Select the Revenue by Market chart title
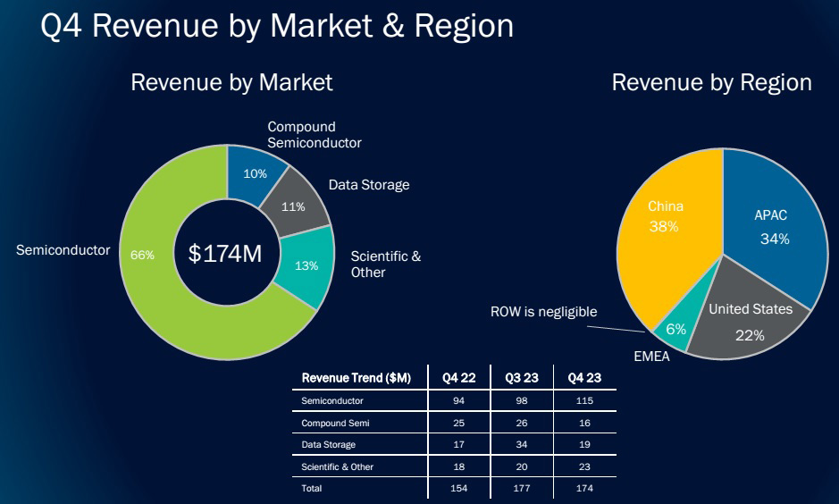Screen dimensions: 839x504 click(231, 83)
